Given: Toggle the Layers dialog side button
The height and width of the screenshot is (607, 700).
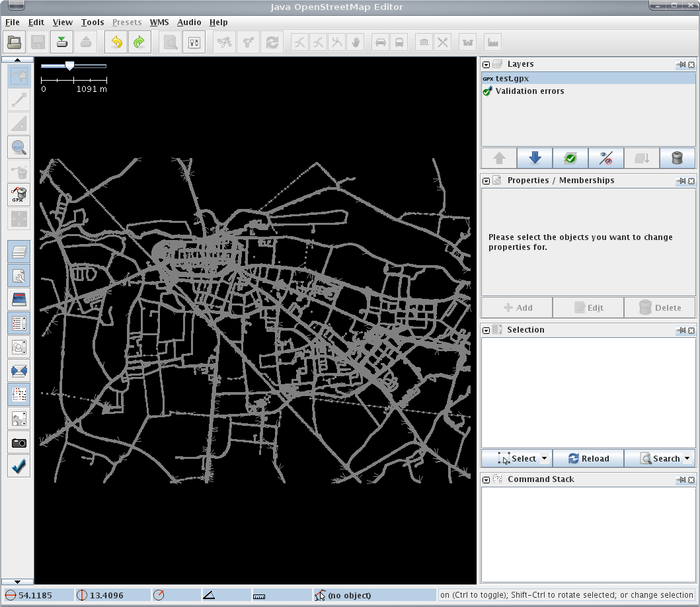Looking at the screenshot, I should pyautogui.click(x=19, y=251).
